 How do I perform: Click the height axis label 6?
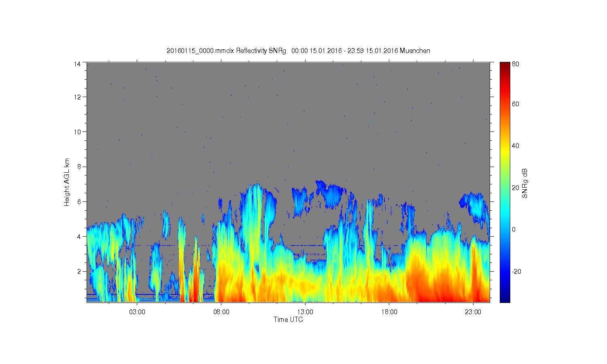tap(79, 201)
